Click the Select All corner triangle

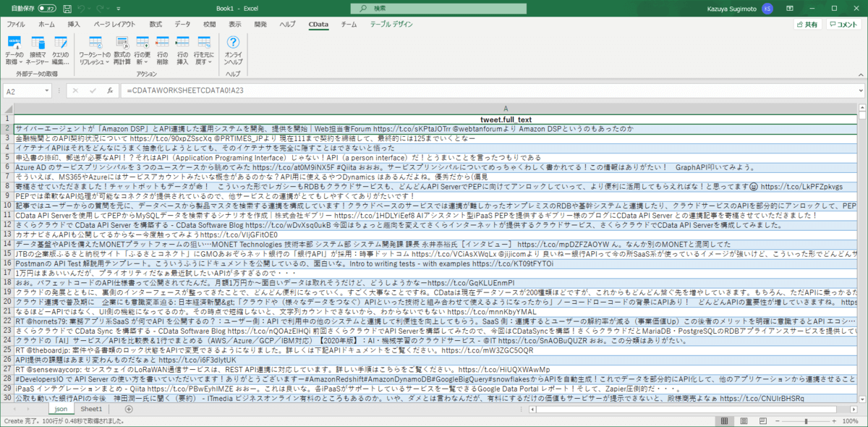click(7, 109)
